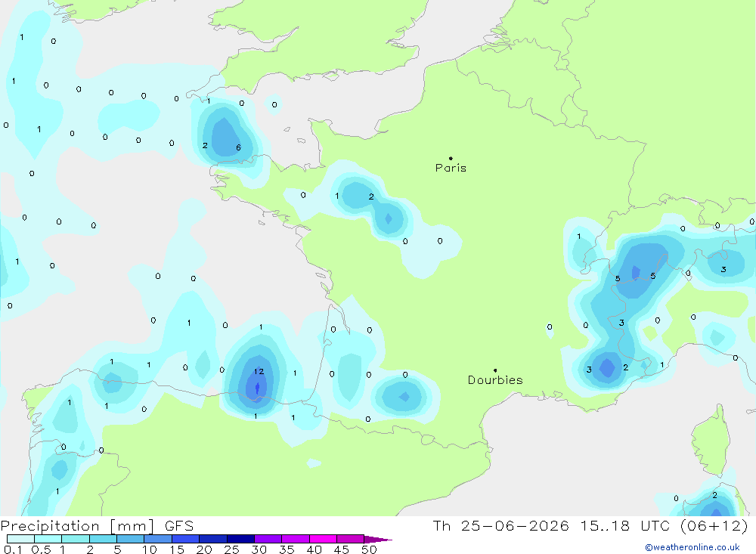Pick the 40–45 mm legend swatch
The height and width of the screenshot is (554, 756).
tap(323, 539)
